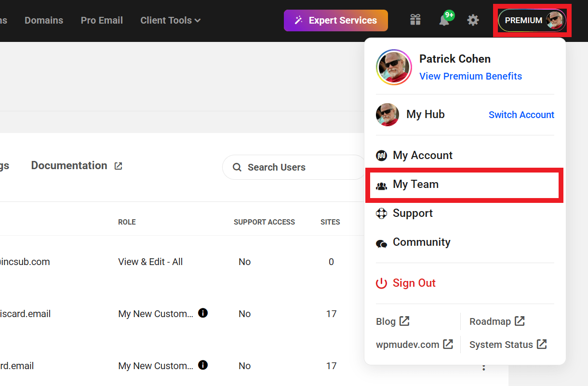588x386 pixels.
Task: Open the Pro Email section
Action: click(102, 20)
